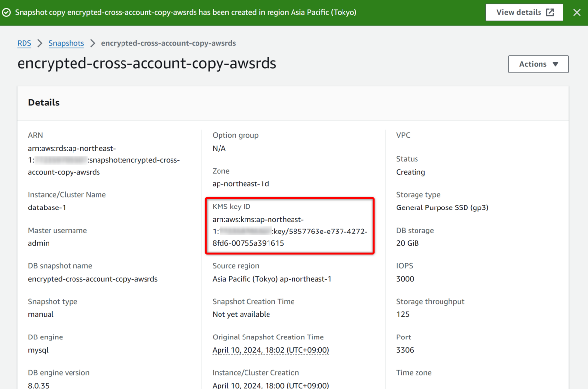
Task: Click the Details section header
Action: pyautogui.click(x=44, y=103)
